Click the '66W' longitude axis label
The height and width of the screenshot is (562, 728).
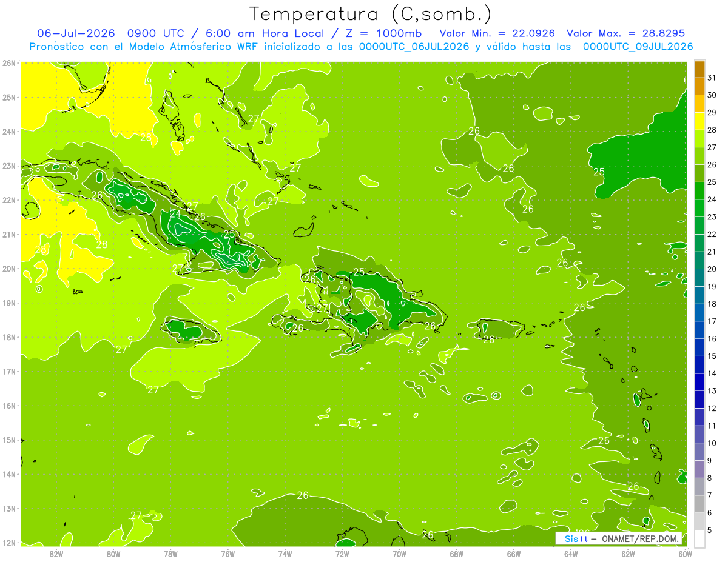pyautogui.click(x=514, y=554)
